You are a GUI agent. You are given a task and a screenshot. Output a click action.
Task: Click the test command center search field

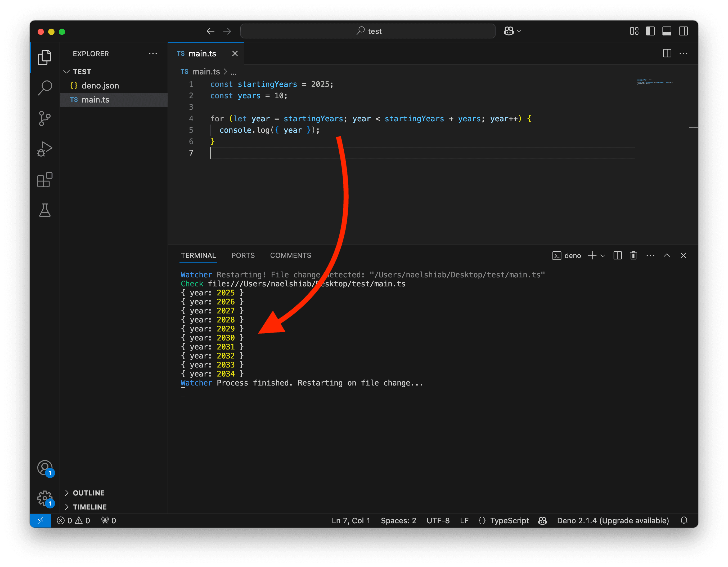pyautogui.click(x=368, y=31)
